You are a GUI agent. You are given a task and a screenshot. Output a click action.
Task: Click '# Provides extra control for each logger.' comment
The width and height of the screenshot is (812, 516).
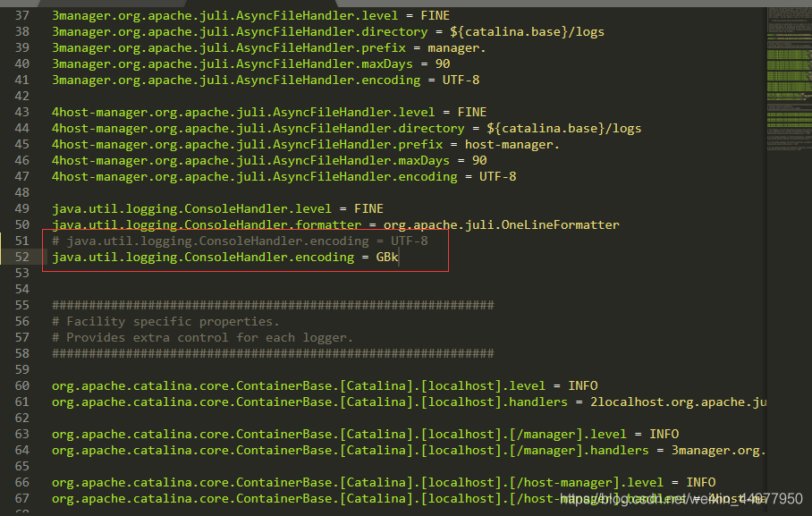coord(202,338)
